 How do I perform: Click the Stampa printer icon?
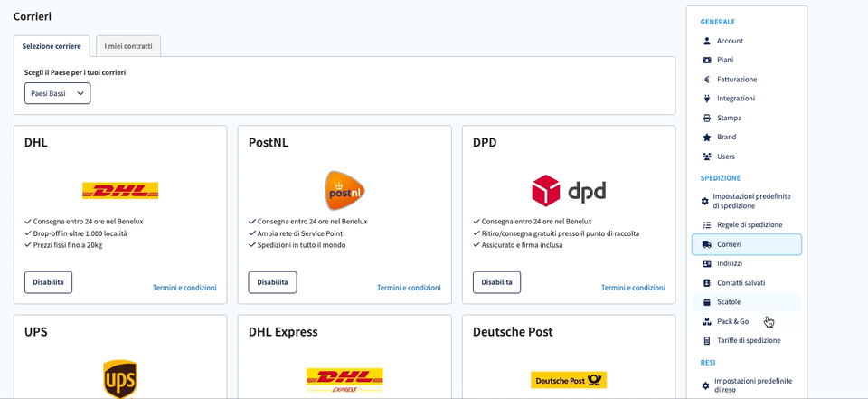click(706, 118)
